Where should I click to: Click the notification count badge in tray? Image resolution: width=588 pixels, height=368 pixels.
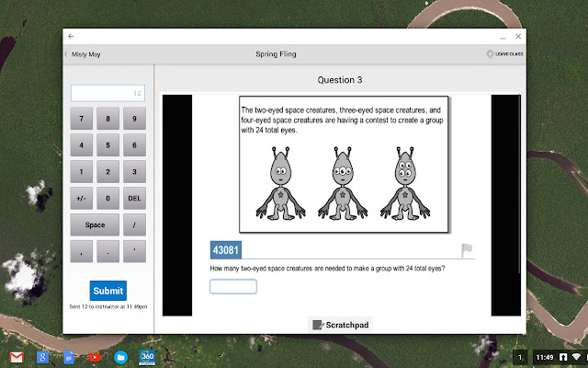click(520, 358)
